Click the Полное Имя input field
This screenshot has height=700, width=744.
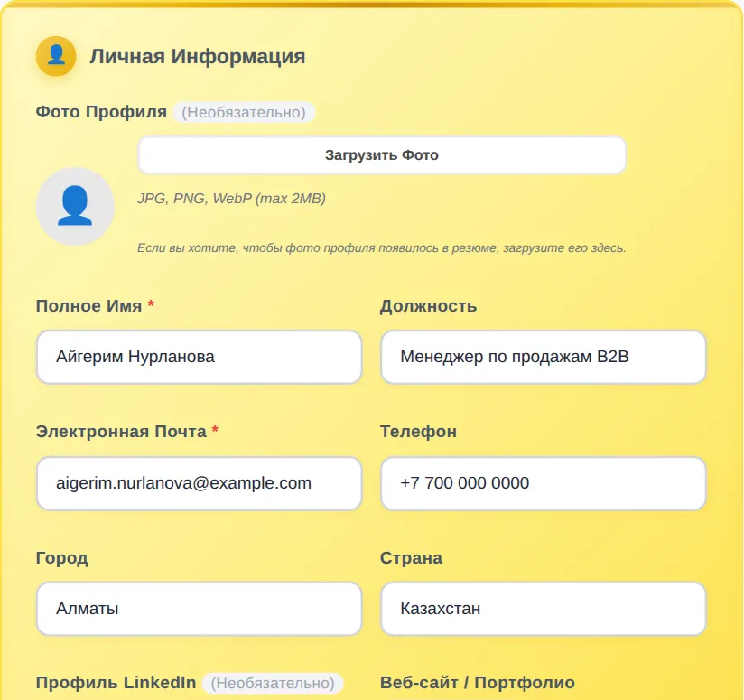tap(200, 357)
